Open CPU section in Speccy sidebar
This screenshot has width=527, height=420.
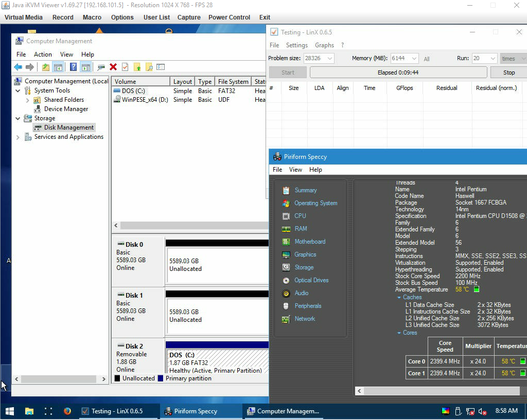click(x=300, y=216)
